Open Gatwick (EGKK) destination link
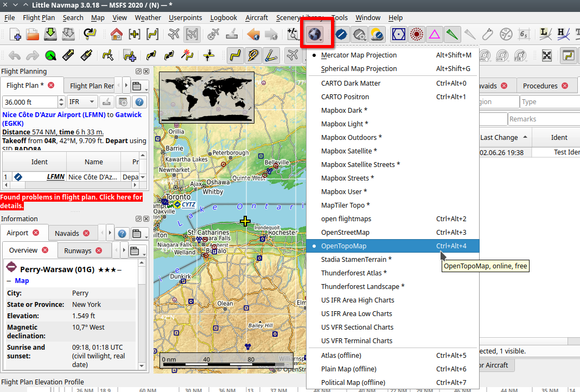 72,119
